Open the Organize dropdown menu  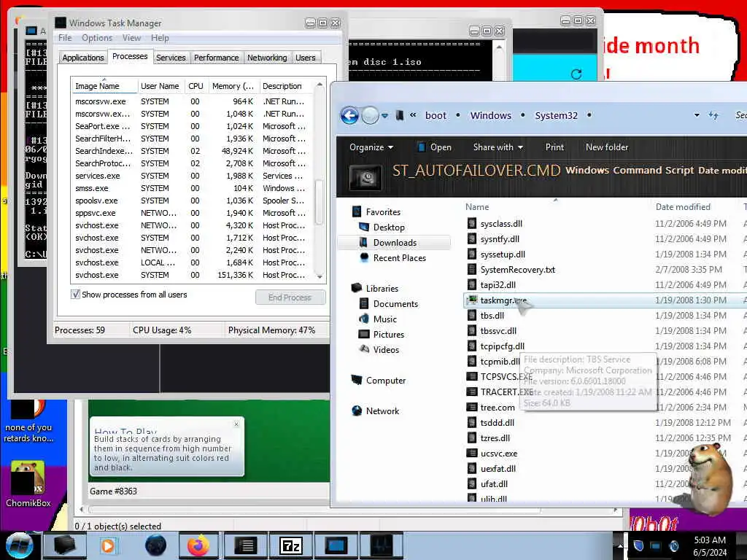[371, 147]
